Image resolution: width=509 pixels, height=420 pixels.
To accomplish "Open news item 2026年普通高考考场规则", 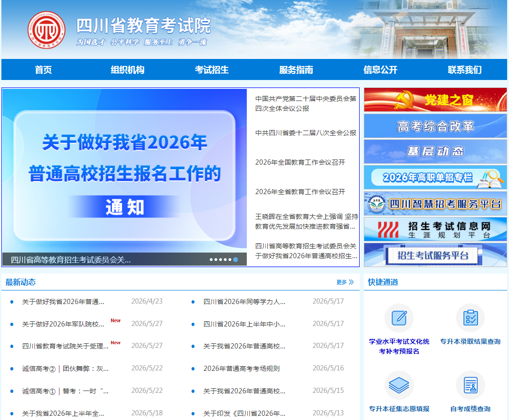I will click(242, 369).
